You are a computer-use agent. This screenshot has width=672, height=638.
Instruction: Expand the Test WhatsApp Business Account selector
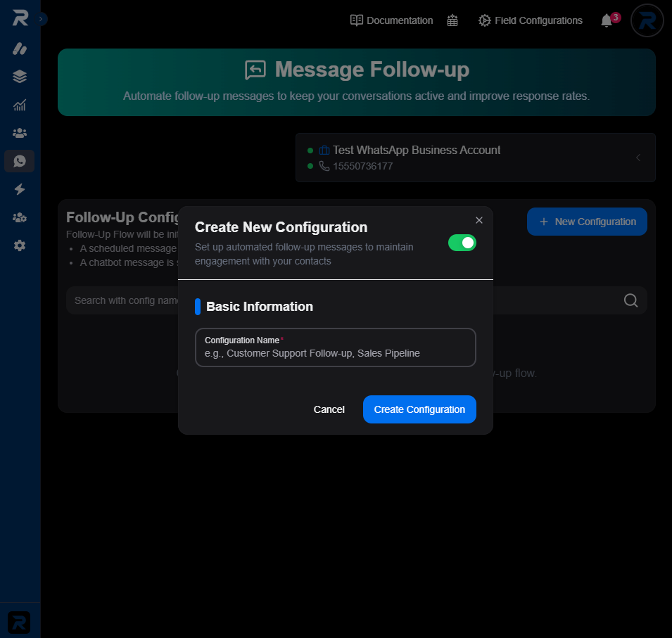[476, 158]
